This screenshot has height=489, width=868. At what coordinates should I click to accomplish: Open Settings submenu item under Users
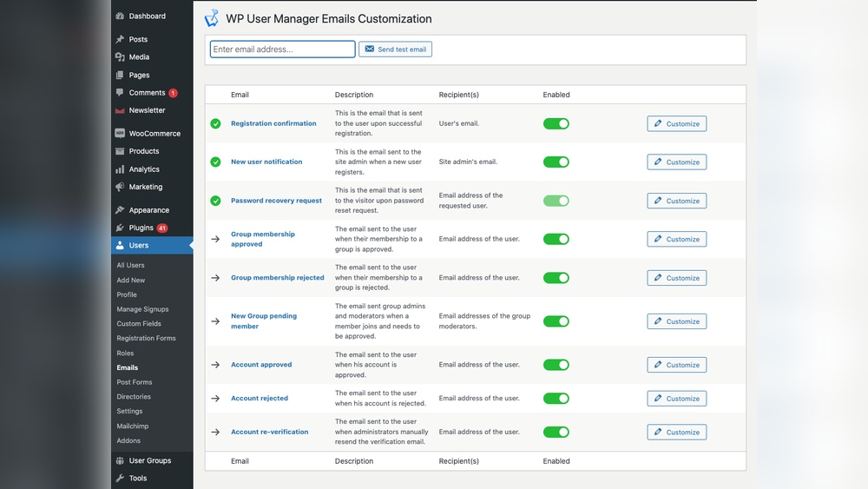[129, 412]
